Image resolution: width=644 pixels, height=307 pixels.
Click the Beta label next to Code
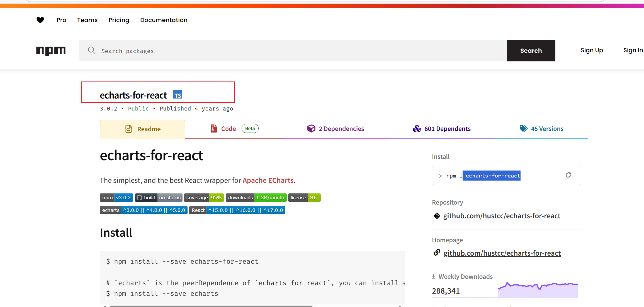[250, 128]
